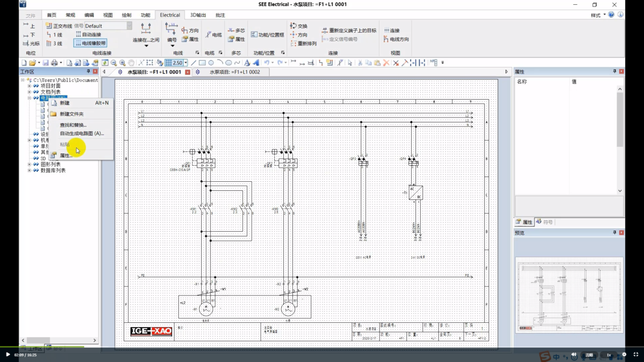
Task: Choose the rectangle drawing tool
Action: tap(202, 63)
